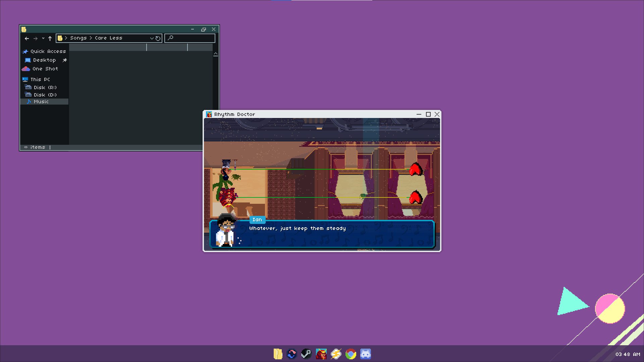Minimize the Rhythm Doctor window
The height and width of the screenshot is (362, 644).
click(419, 114)
